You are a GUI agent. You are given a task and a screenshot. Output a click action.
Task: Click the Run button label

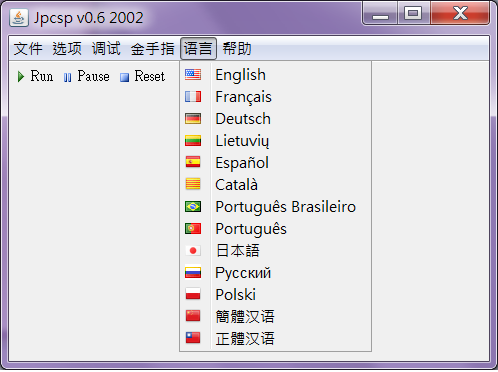coord(42,76)
